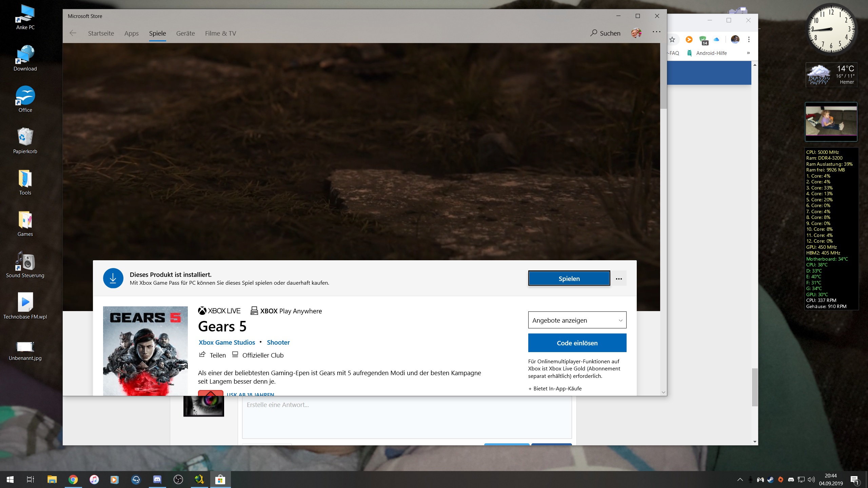Expand the Angebote anzeigen dropdown
Screen dimensions: 868x488
click(x=577, y=320)
